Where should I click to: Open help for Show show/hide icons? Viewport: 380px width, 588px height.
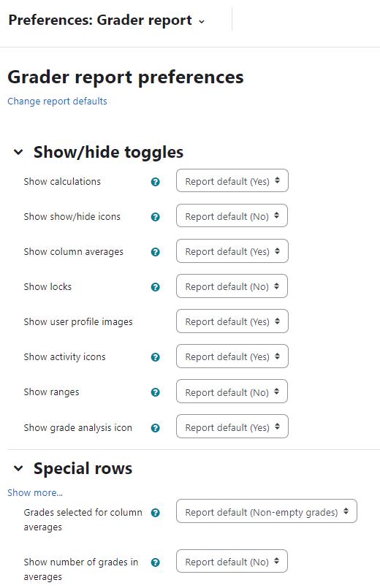[156, 217]
